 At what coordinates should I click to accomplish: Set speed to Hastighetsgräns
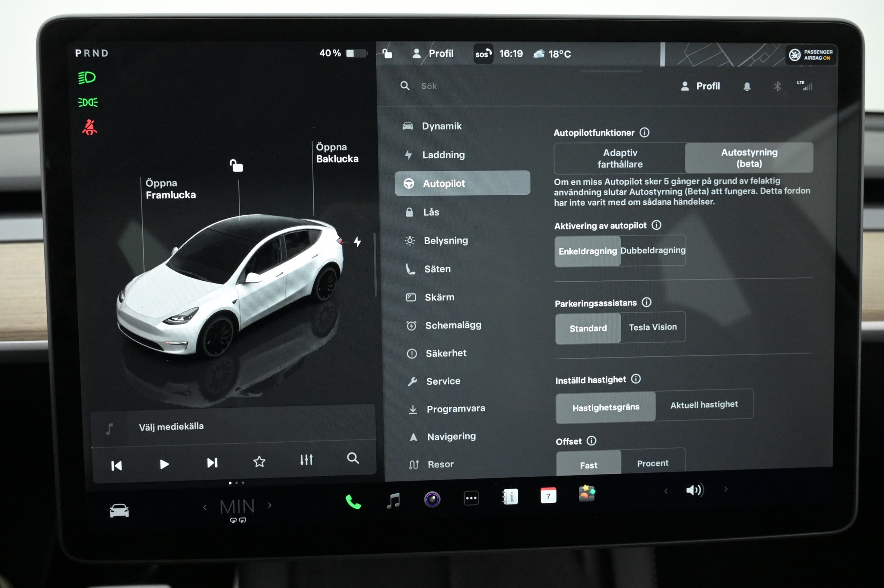(606, 407)
